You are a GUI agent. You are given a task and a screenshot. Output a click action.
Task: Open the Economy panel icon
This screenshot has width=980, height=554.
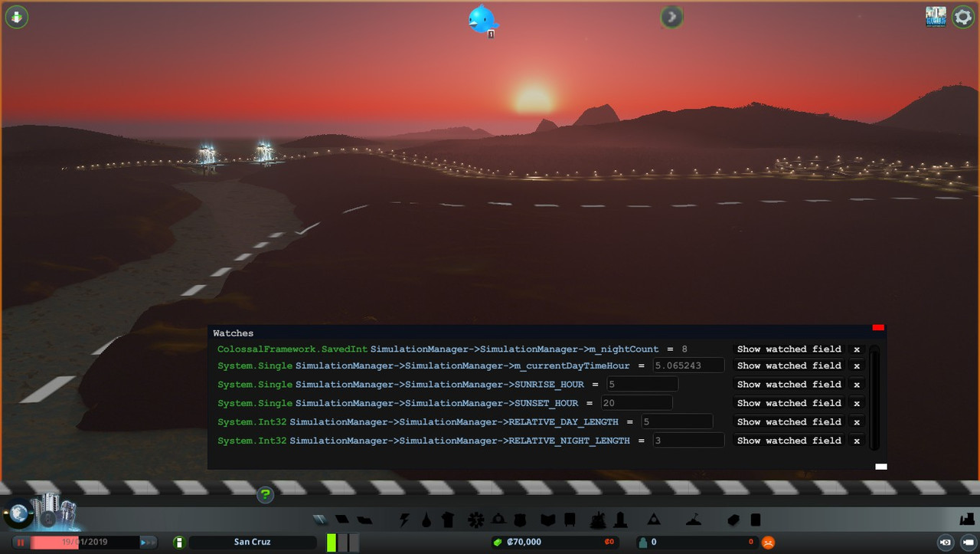(733, 520)
